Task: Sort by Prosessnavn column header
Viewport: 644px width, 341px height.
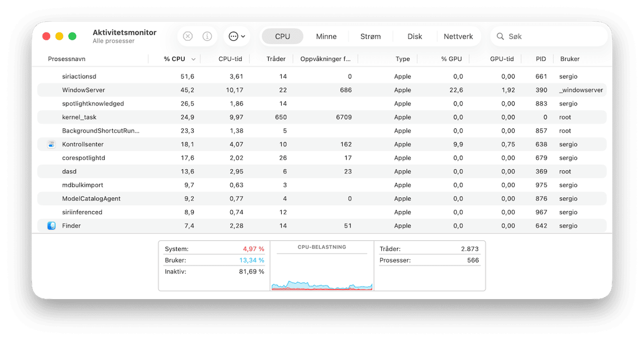Action: 67,59
